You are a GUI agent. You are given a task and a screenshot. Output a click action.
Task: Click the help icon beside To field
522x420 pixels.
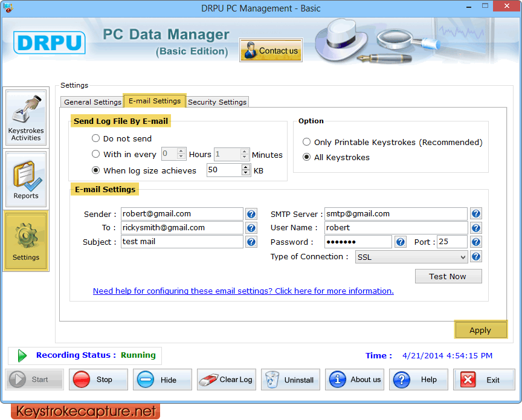coord(251,228)
